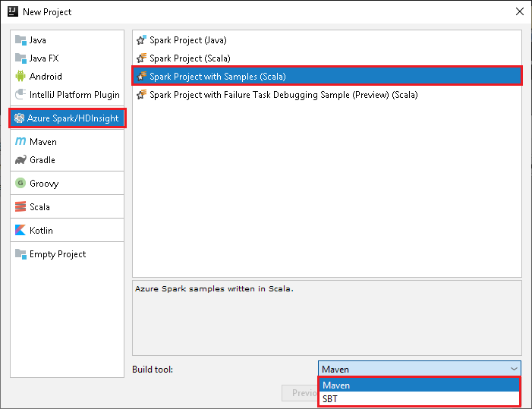Viewport: 532px width, 409px height.
Task: Click the Gradle elephant icon
Action: 20,160
